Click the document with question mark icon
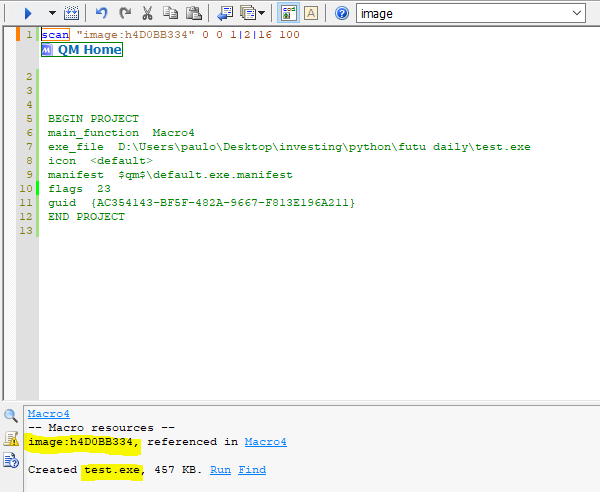600x492 pixels. point(11,460)
